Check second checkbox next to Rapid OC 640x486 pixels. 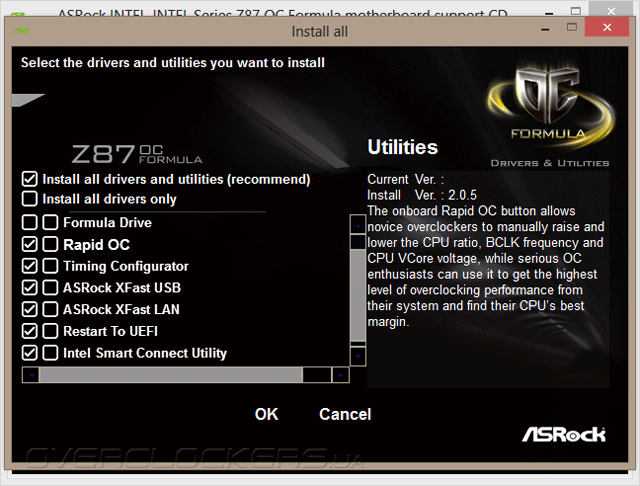point(50,244)
